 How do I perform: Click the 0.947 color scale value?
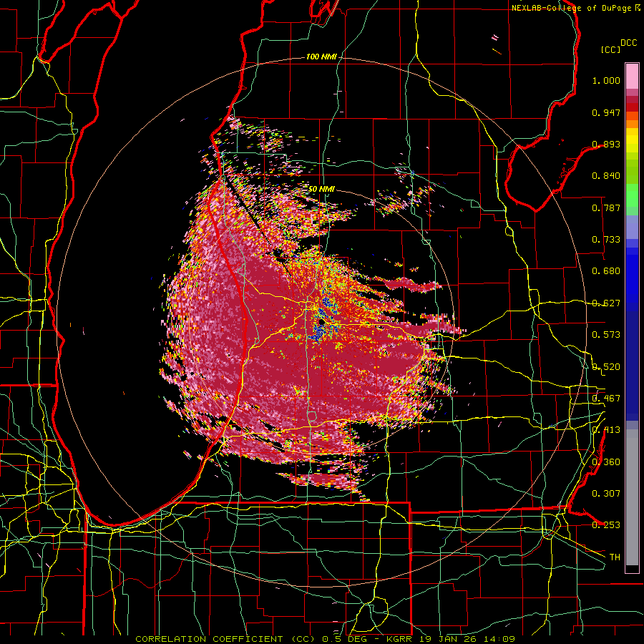606,112
